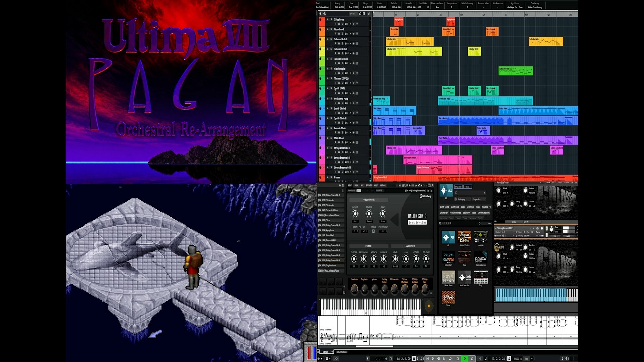Click the Twist logo in Kontakt
This screenshot has height=362, width=644.
498,247
